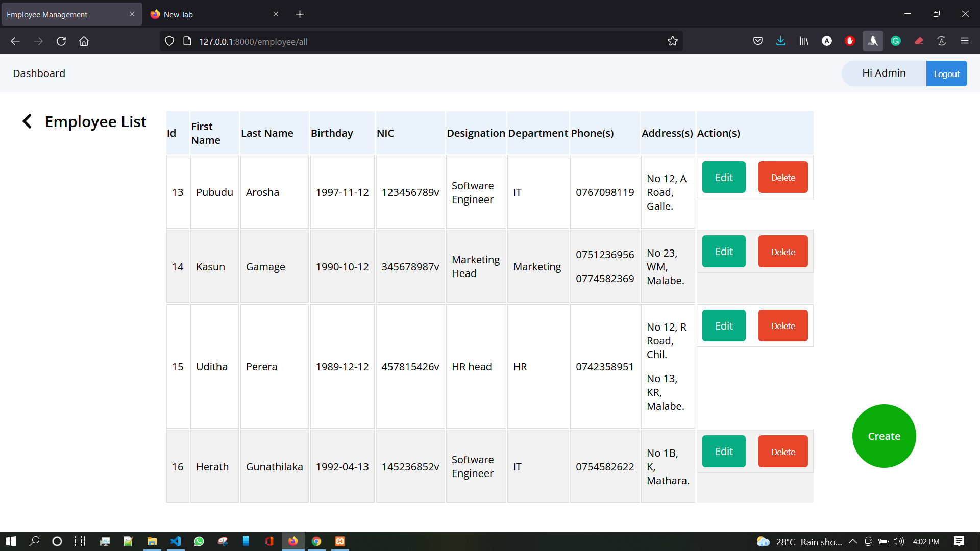Open a new browser tab
Viewport: 980px width, 551px height.
pos(300,14)
